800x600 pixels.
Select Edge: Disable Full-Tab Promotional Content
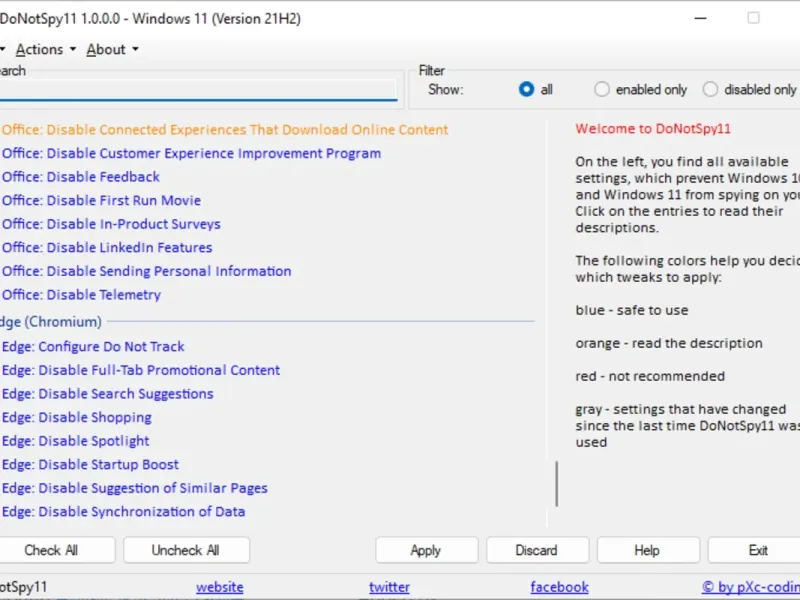pyautogui.click(x=141, y=370)
